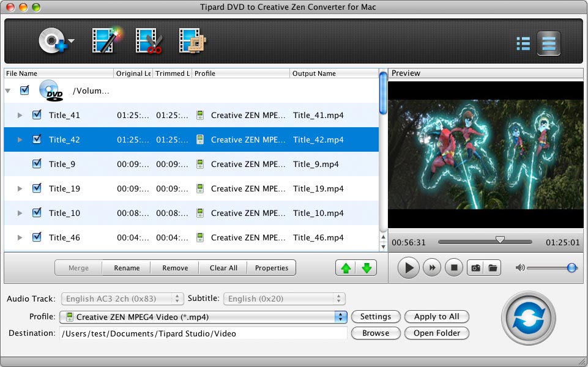Open the Crop tool icon

tap(193, 40)
